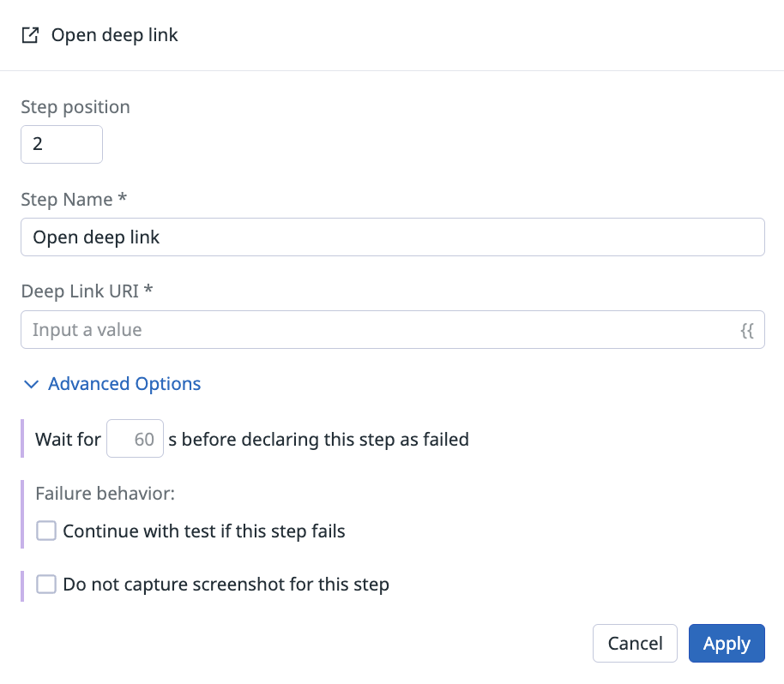Focus the Step position number field
The width and height of the screenshot is (784, 684).
(x=62, y=144)
